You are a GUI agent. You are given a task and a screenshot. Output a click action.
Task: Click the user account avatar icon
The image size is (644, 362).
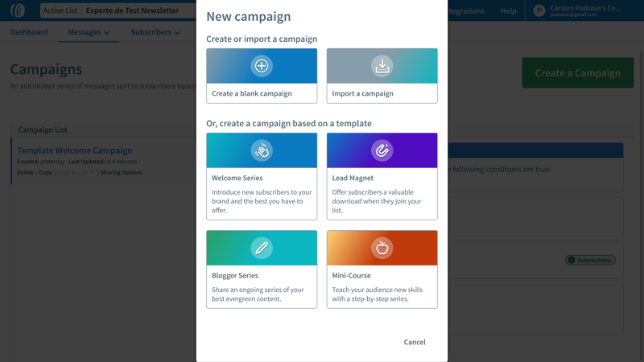(x=539, y=10)
